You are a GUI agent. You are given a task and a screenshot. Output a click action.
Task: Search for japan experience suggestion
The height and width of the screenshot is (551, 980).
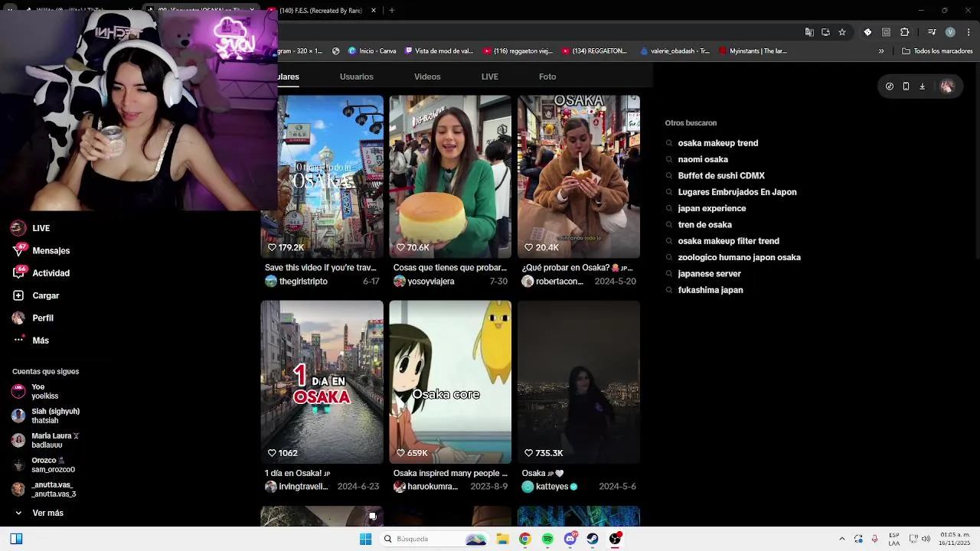click(x=711, y=208)
